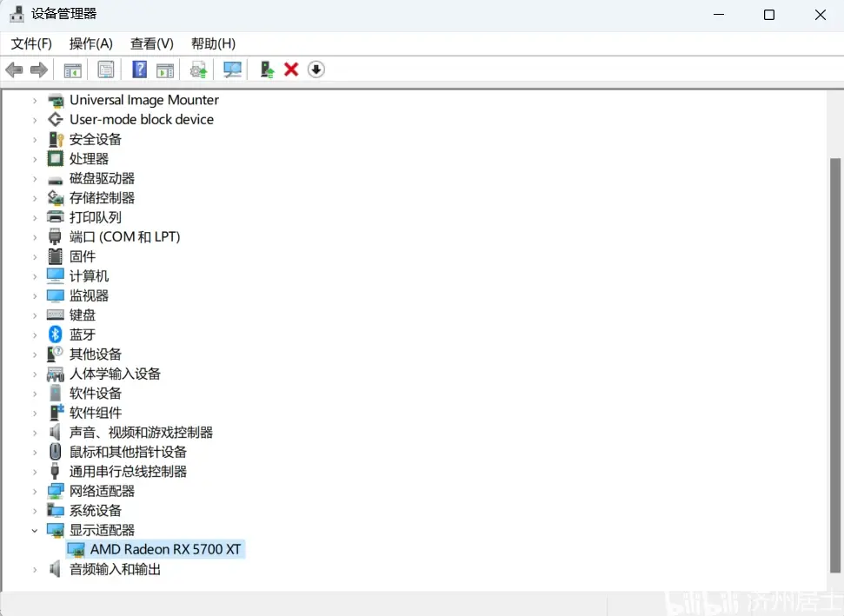Open the 操作(A) menu
The width and height of the screenshot is (844, 616).
(x=91, y=43)
